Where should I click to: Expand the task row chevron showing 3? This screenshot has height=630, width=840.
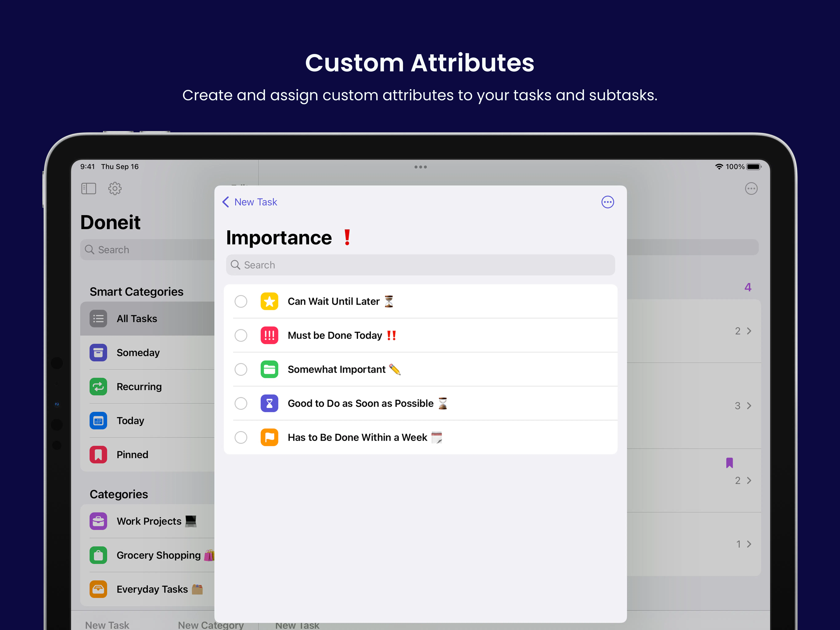[x=749, y=406]
